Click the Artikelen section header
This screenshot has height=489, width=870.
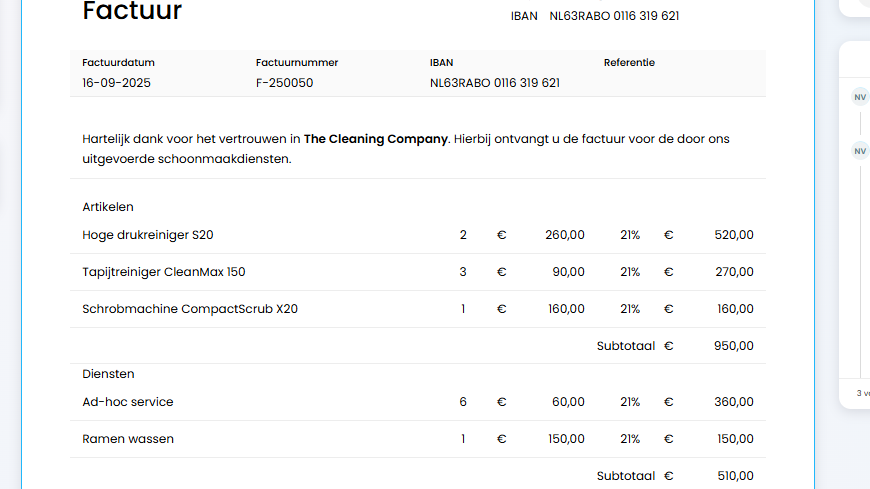click(x=108, y=207)
